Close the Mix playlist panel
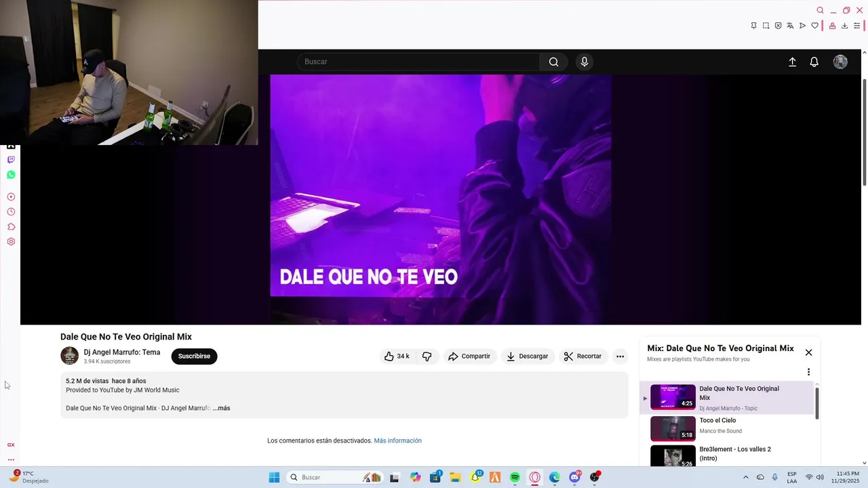Viewport: 868px width, 488px height. [x=808, y=352]
